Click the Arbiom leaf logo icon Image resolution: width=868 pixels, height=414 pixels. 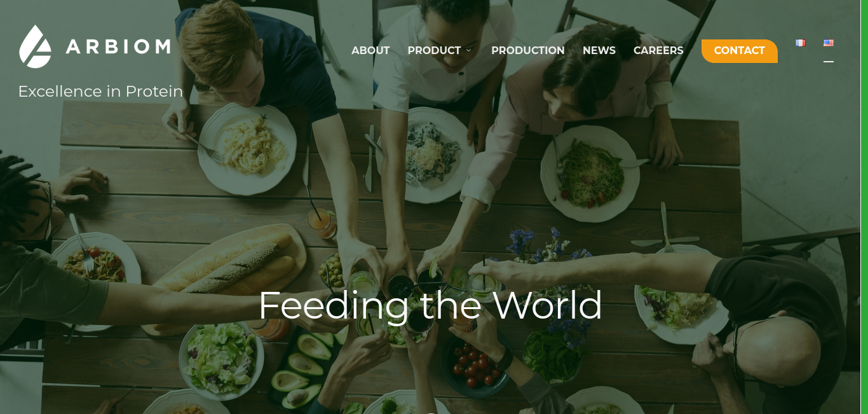coord(36,46)
